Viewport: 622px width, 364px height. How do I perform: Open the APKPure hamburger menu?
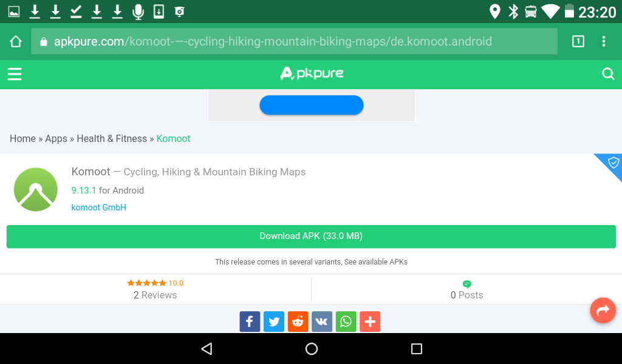[x=15, y=74]
